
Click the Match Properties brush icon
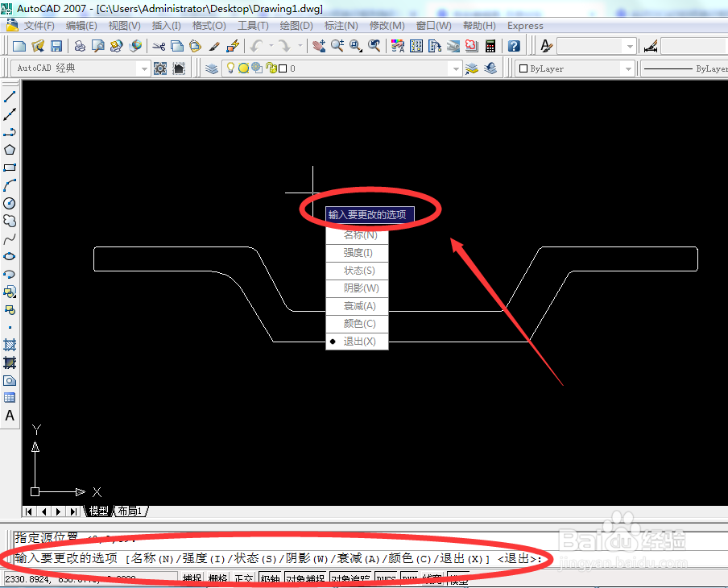pos(214,46)
